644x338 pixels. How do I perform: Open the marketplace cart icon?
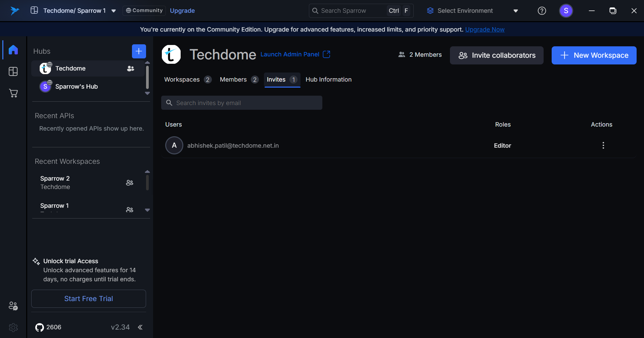[13, 93]
